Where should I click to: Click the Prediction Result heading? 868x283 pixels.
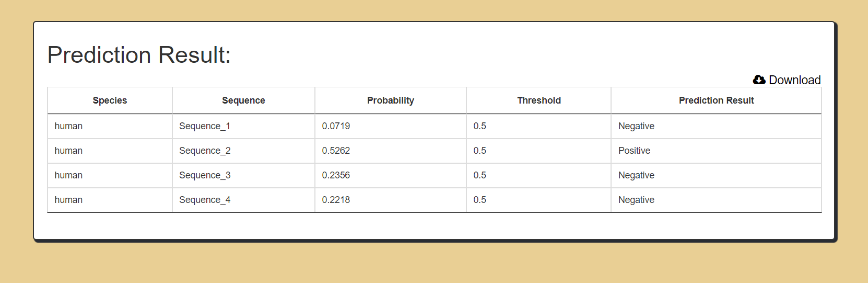[139, 55]
